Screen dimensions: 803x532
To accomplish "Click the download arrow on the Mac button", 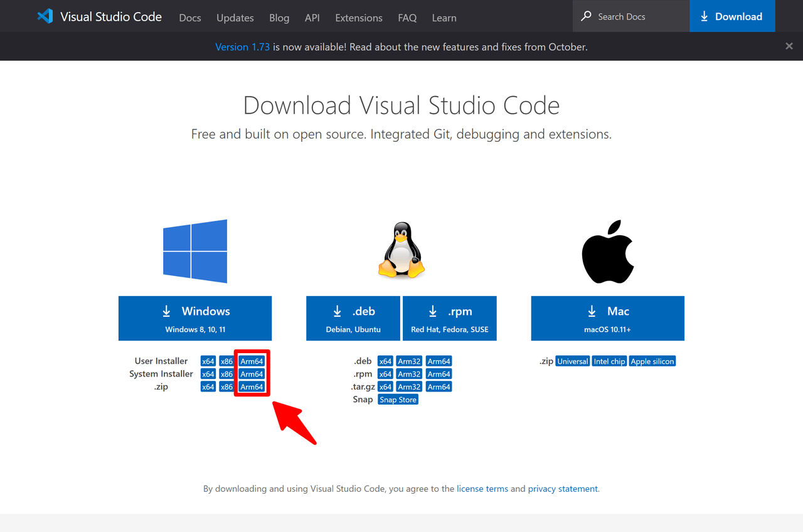I will click(591, 311).
